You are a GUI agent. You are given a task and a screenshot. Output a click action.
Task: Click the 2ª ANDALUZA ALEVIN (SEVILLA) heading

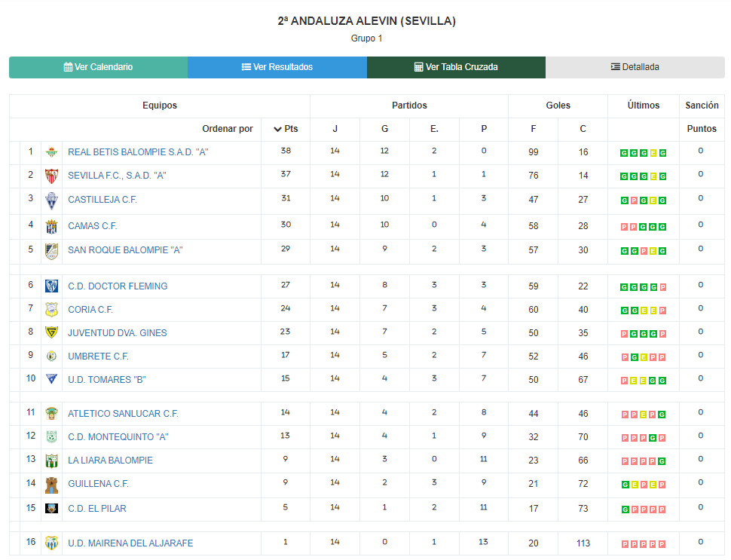coord(366,21)
